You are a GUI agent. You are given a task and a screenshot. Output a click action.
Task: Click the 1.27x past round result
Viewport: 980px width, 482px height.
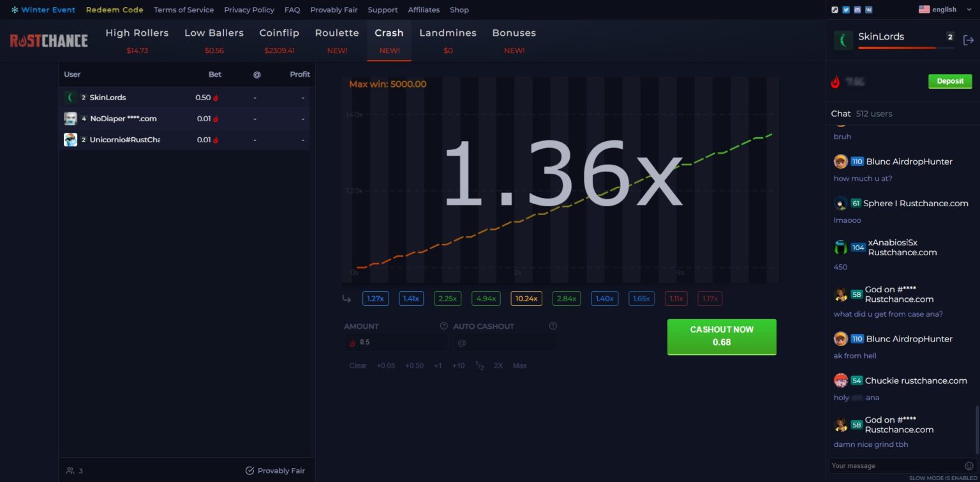(375, 298)
